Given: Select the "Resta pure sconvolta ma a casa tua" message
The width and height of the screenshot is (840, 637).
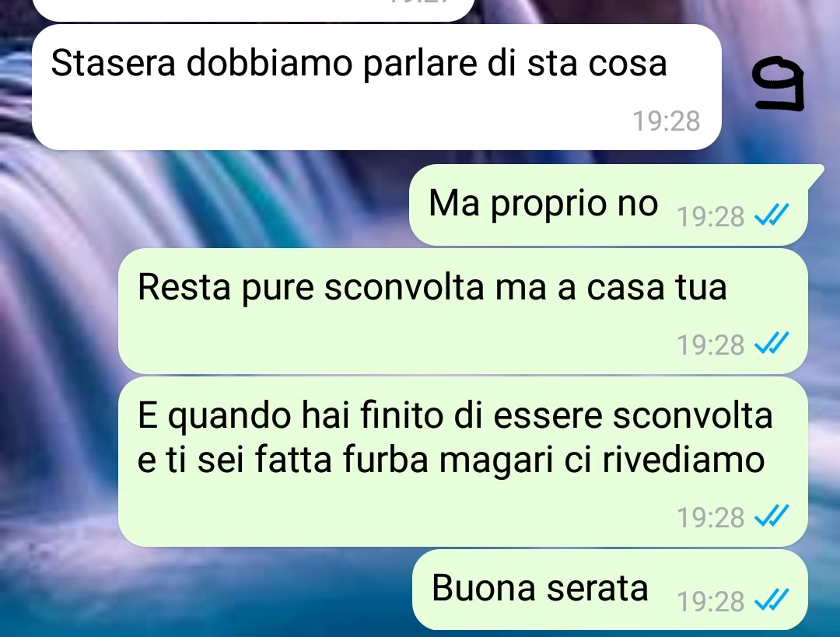Looking at the screenshot, I should click(432, 288).
